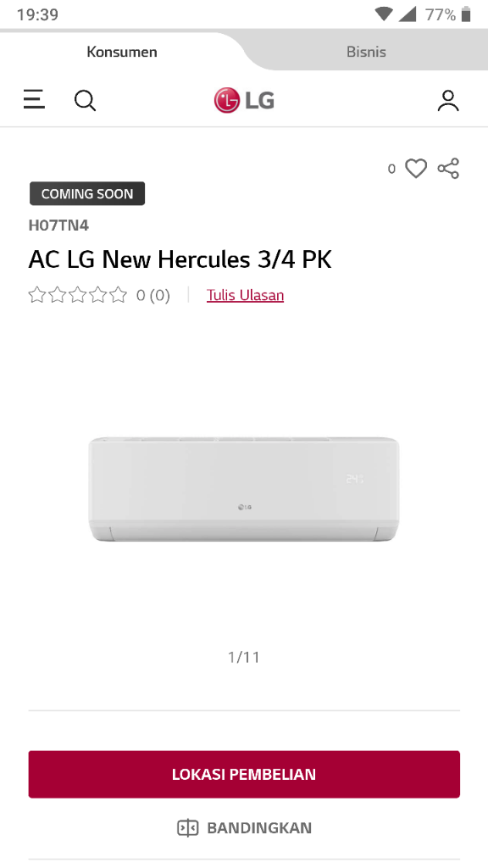488x868 pixels.
Task: Select the Bandingkan compare button
Action: coord(244,828)
